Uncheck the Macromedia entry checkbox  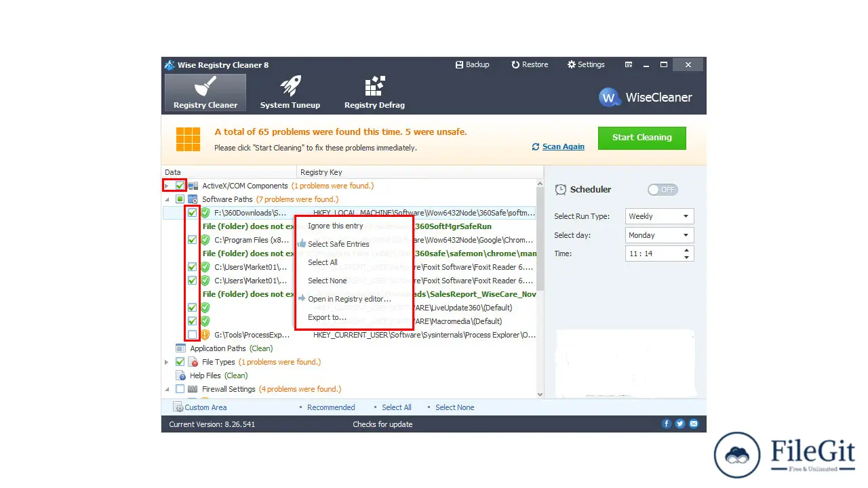coord(192,321)
